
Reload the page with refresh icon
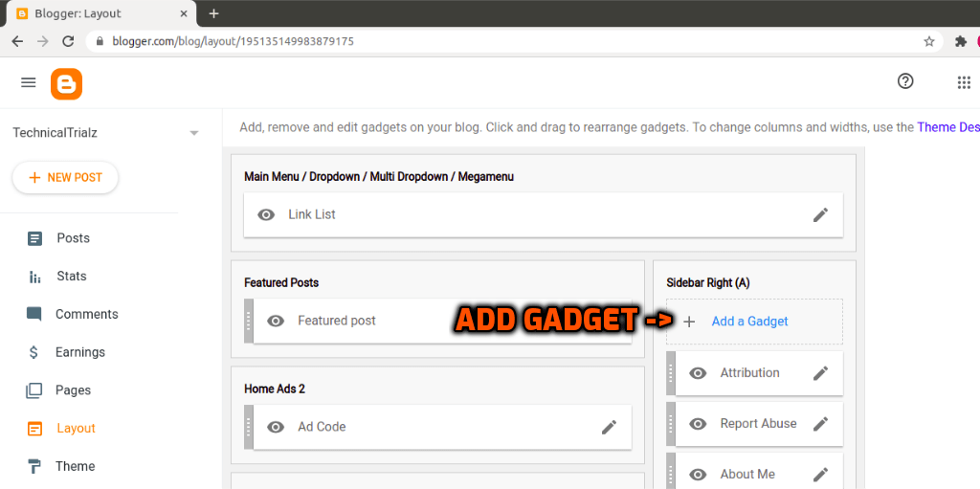68,42
